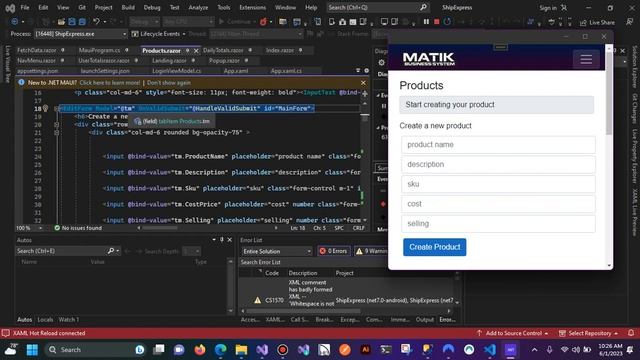Toggle the 9 Warnings filter button
The image size is (640, 360).
pyautogui.click(x=371, y=251)
